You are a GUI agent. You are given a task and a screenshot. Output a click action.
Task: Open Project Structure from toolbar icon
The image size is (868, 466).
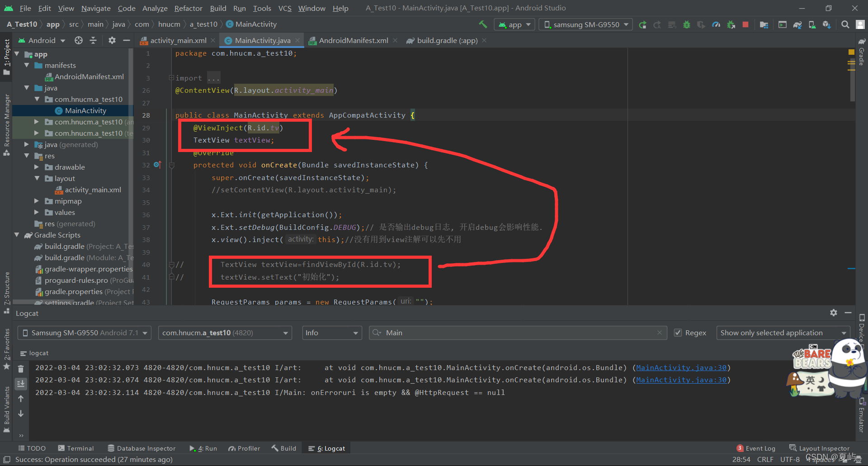click(764, 24)
